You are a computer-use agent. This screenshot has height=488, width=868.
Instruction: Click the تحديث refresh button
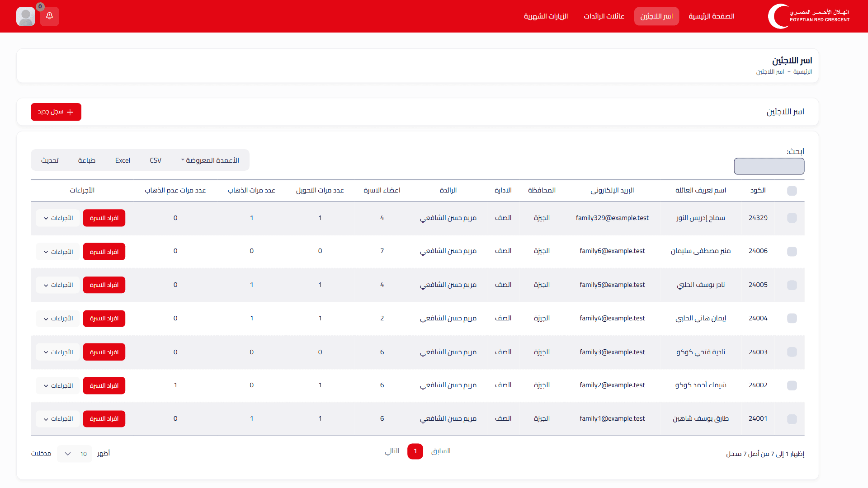pos(50,160)
